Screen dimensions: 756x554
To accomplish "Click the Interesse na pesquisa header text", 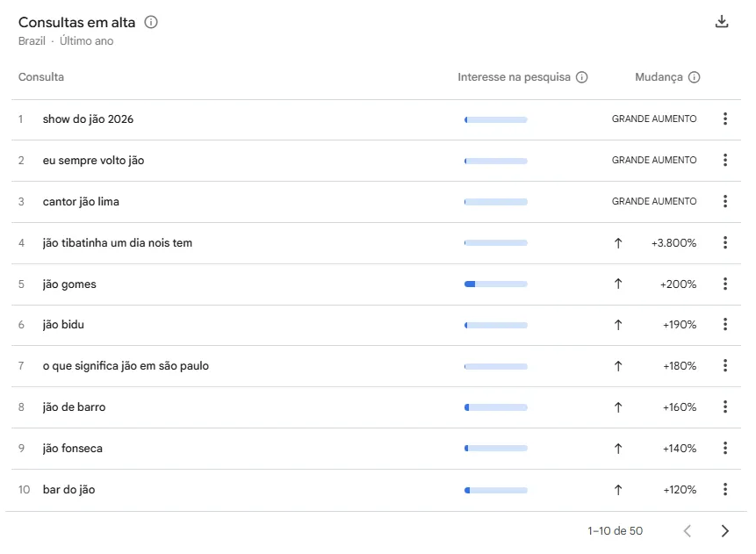I will tap(514, 77).
